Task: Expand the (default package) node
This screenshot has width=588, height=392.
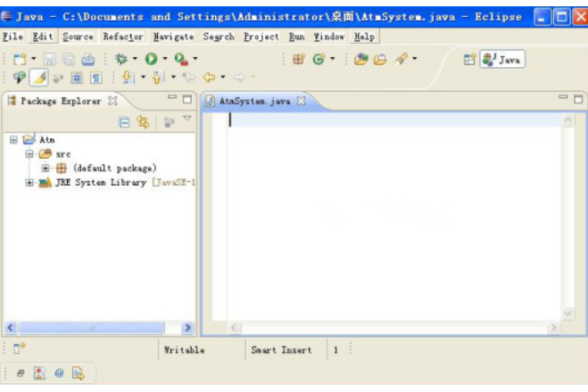Action: click(46, 168)
